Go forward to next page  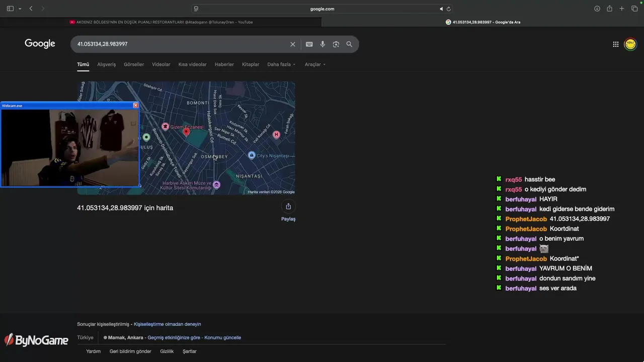coord(43,9)
